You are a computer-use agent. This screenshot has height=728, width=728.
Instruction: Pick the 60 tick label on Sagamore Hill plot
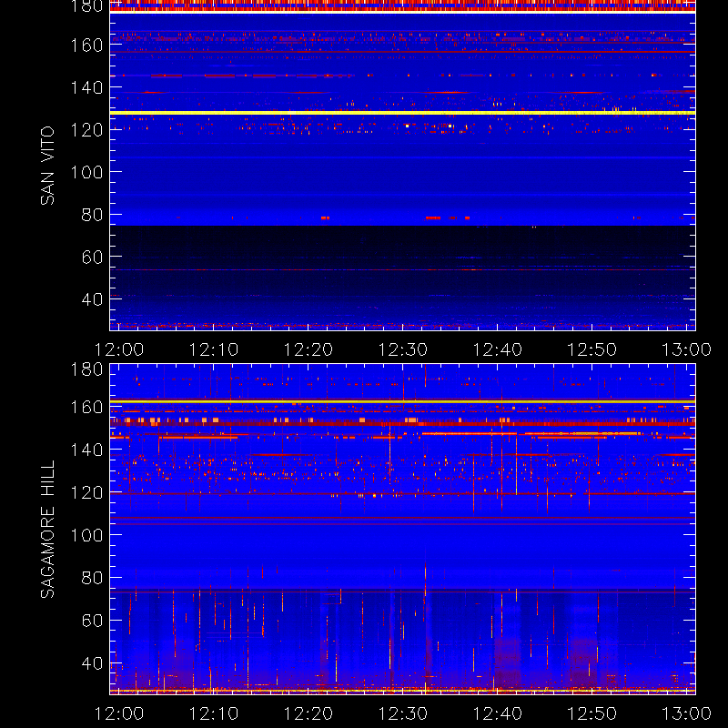click(92, 621)
